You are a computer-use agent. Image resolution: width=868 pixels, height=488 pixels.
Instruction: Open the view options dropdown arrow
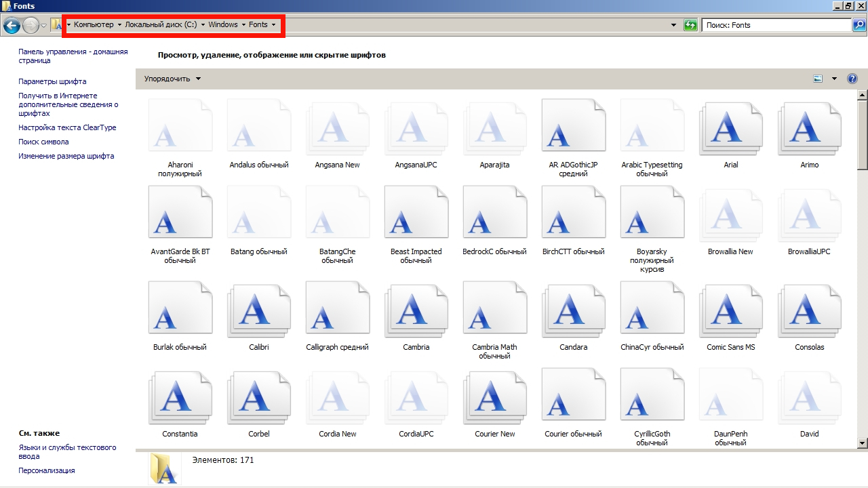point(834,79)
